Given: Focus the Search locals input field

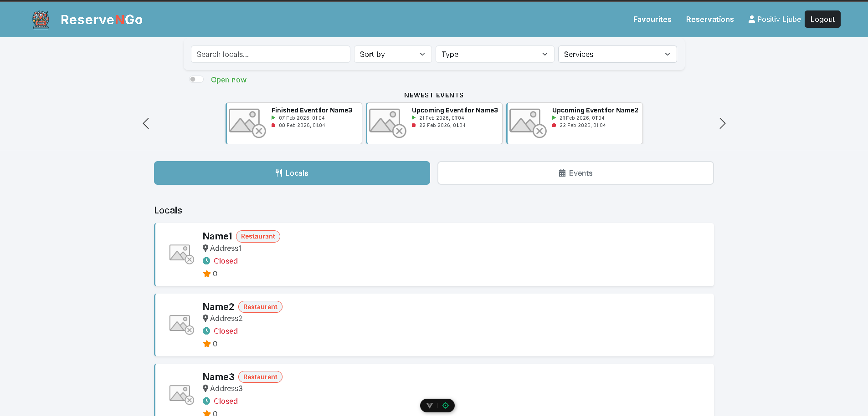Looking at the screenshot, I should click(270, 54).
